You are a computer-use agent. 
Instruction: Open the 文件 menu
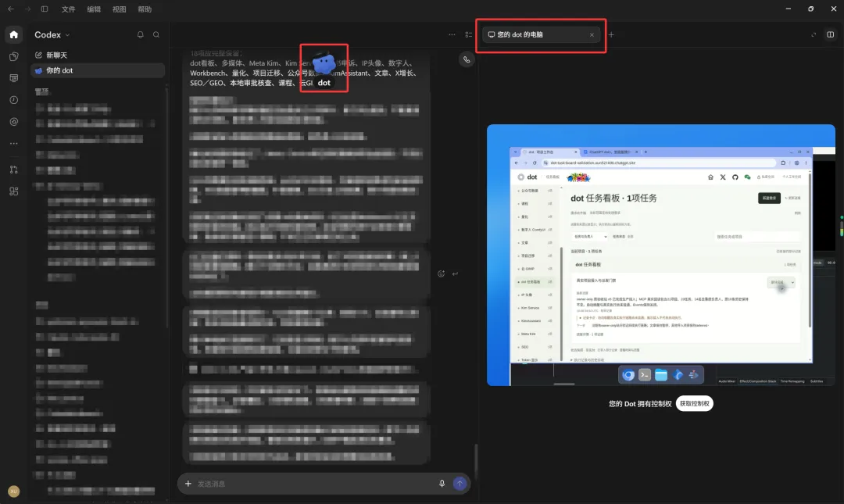click(68, 9)
